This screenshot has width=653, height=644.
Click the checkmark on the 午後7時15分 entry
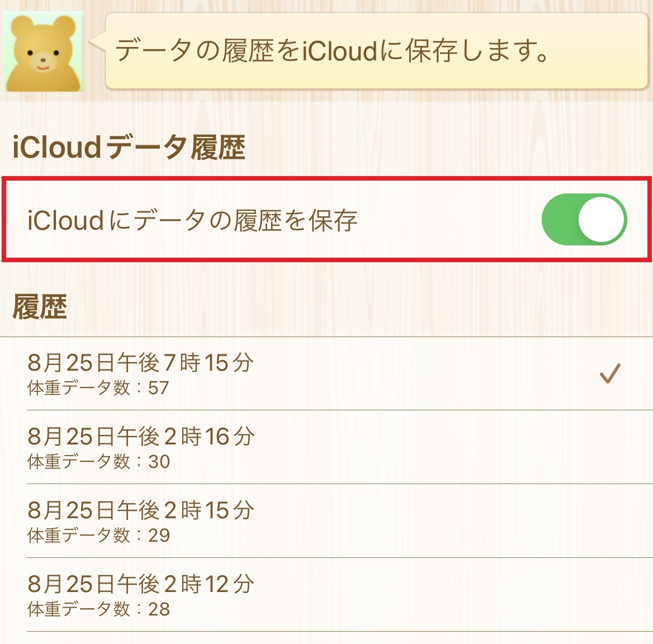point(610,373)
